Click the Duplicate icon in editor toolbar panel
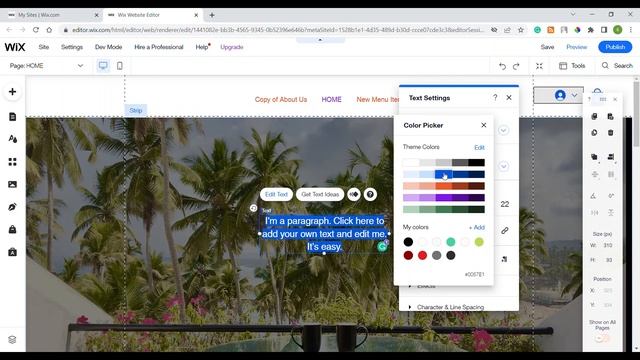Screen dimensions: 640x360 [x=594, y=133]
